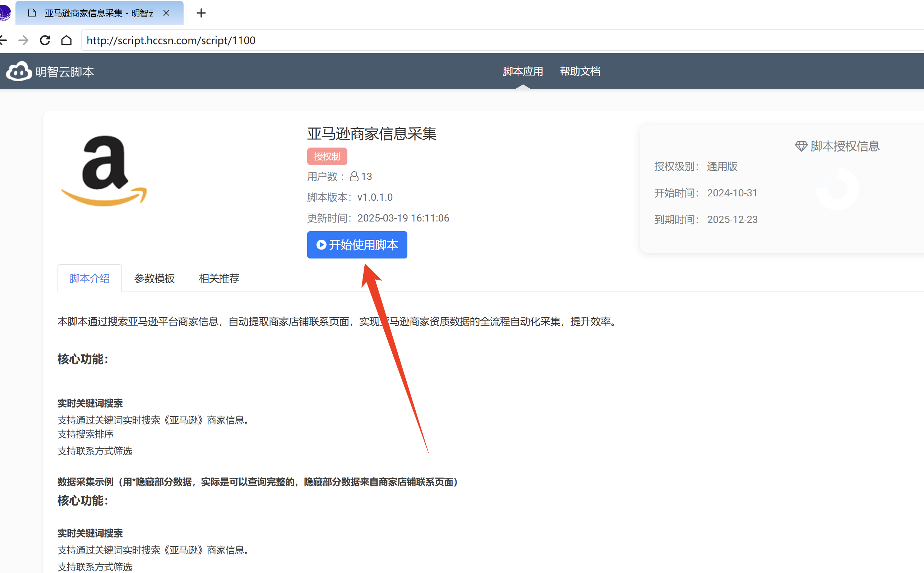Screen dimensions: 924x573
Task: Go to browser home page icon
Action: [66, 40]
